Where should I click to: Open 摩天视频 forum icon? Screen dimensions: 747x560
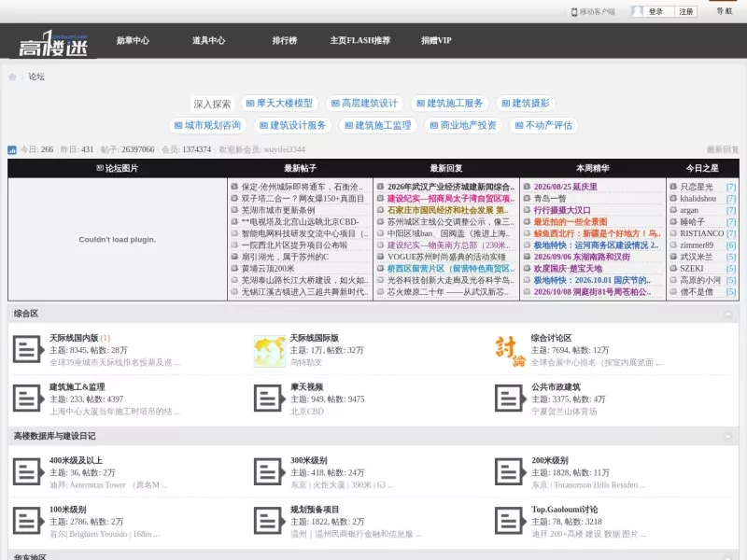click(269, 399)
